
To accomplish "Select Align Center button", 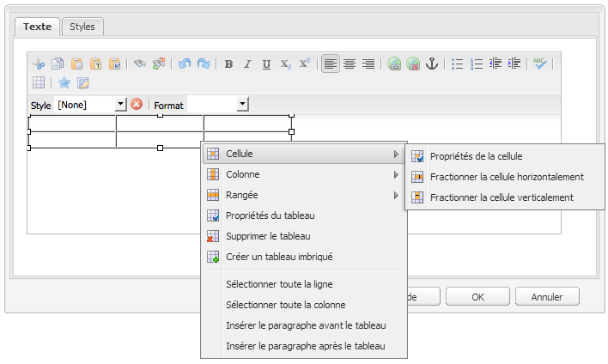I will point(350,64).
